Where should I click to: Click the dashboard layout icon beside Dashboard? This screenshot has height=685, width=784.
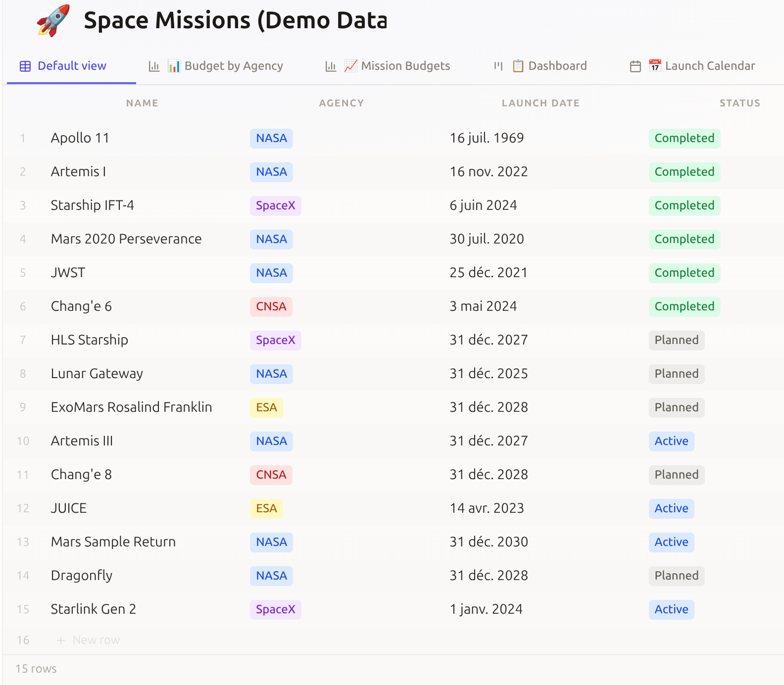pyautogui.click(x=498, y=66)
